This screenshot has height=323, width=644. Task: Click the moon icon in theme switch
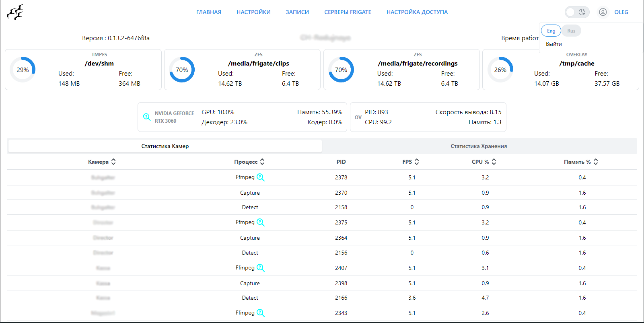[x=582, y=12]
